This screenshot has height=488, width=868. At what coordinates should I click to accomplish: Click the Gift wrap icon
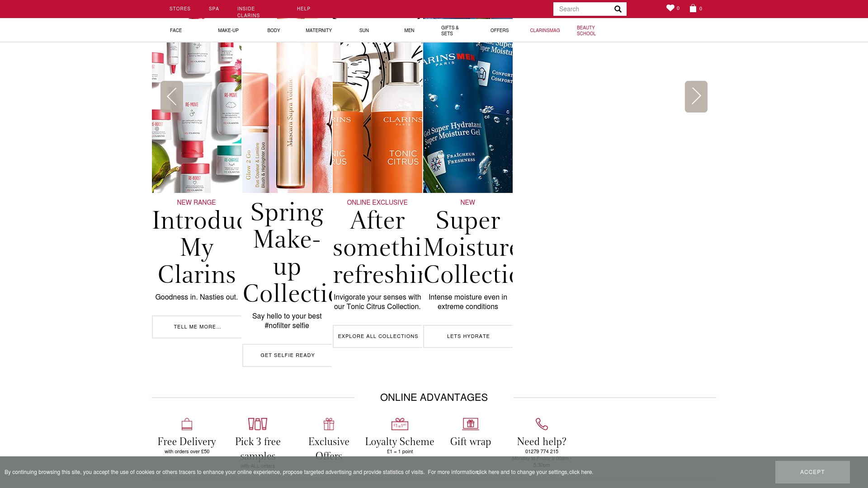point(471,424)
